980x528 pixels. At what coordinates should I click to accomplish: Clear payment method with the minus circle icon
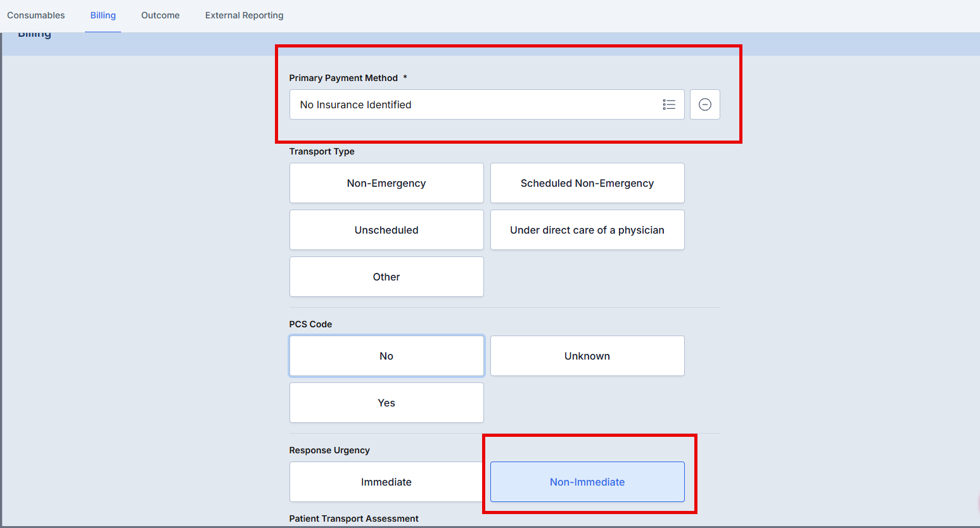coord(704,104)
